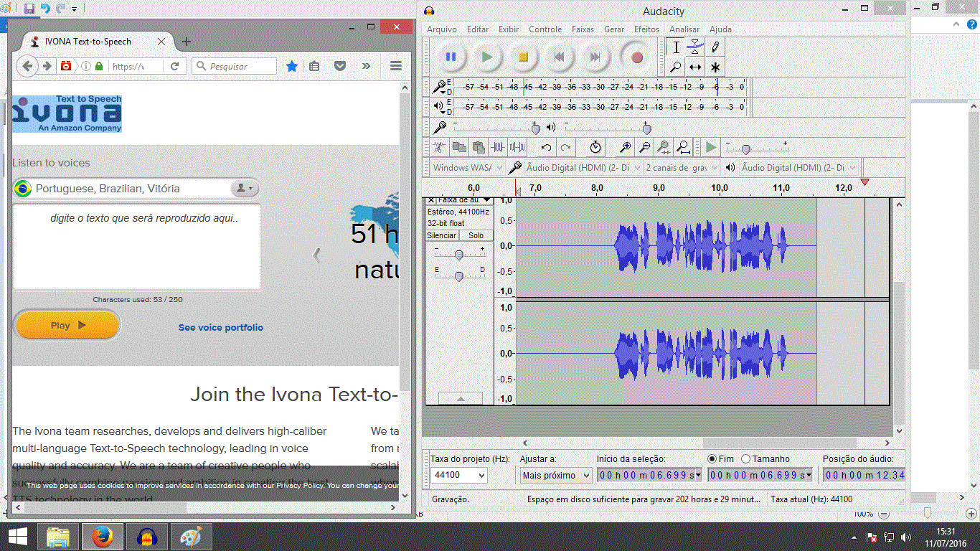980x551 pixels.
Task: Click the Silence audio icon
Action: (x=517, y=147)
